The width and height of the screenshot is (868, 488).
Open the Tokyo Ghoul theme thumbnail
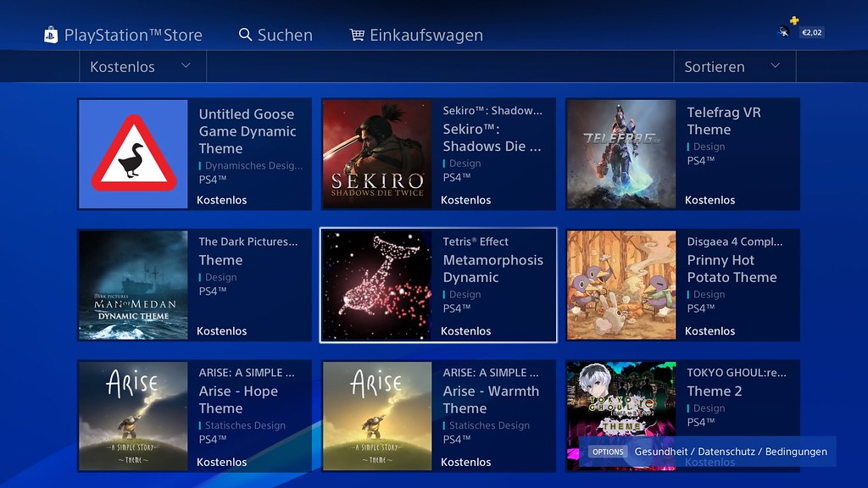pos(621,416)
